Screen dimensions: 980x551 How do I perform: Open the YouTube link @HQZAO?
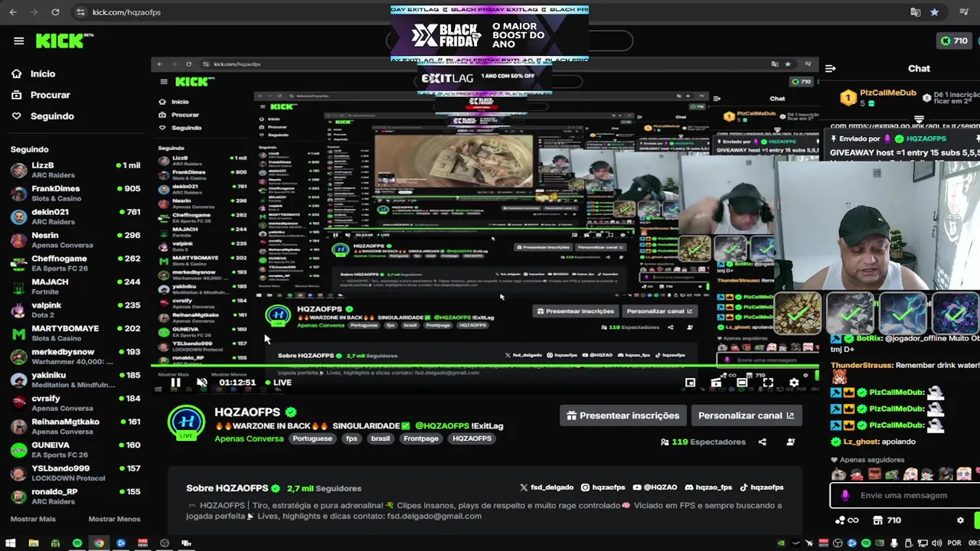coord(655,487)
